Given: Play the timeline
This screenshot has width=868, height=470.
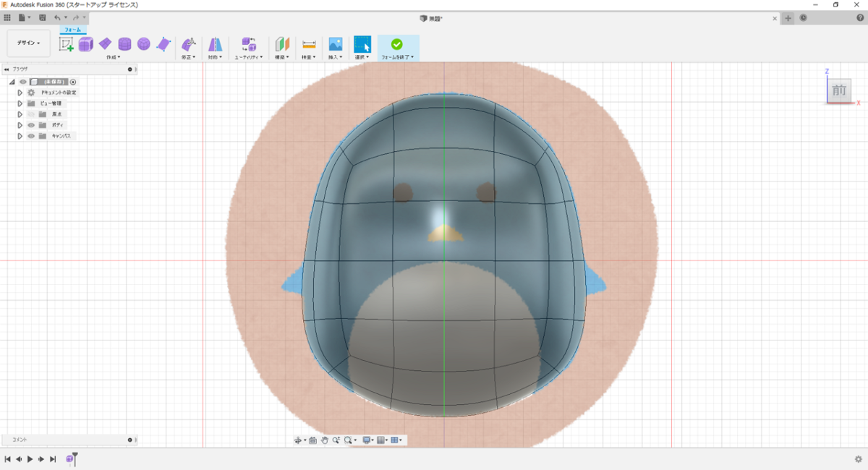Looking at the screenshot, I should pyautogui.click(x=30, y=459).
